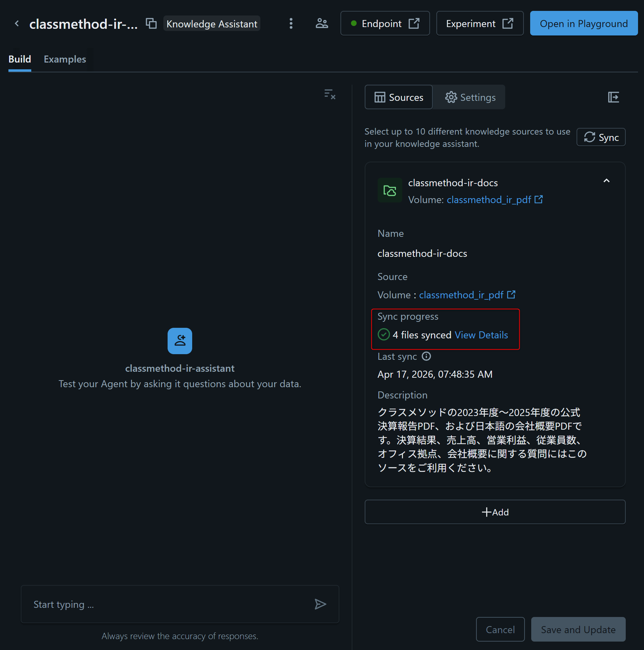
Task: Open the three-dot more options menu
Action: (291, 24)
